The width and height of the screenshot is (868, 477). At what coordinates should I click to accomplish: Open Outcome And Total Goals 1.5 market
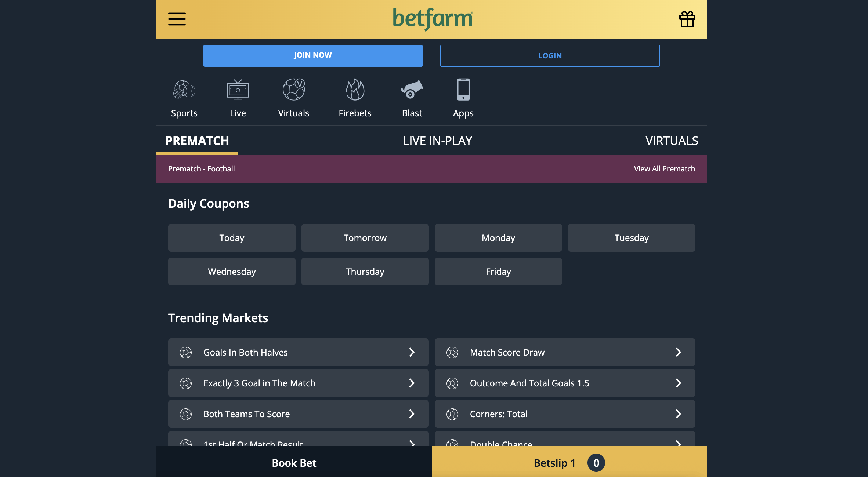[565, 383]
